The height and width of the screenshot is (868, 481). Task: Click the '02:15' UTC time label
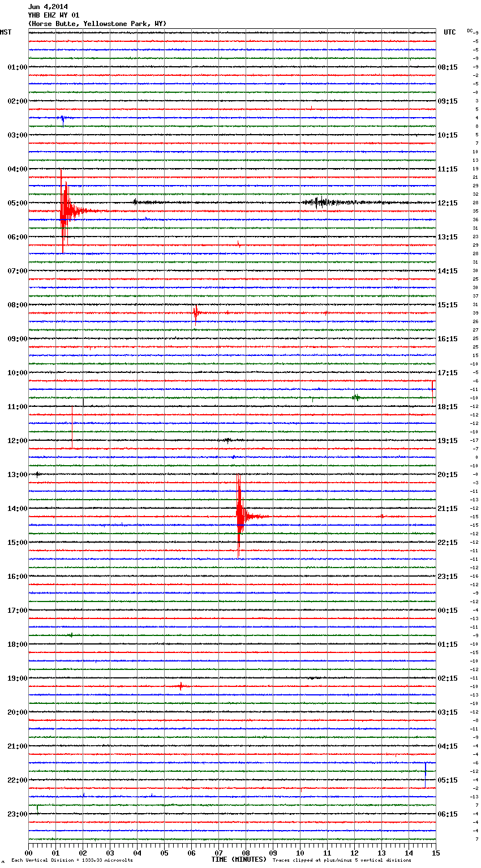(448, 678)
